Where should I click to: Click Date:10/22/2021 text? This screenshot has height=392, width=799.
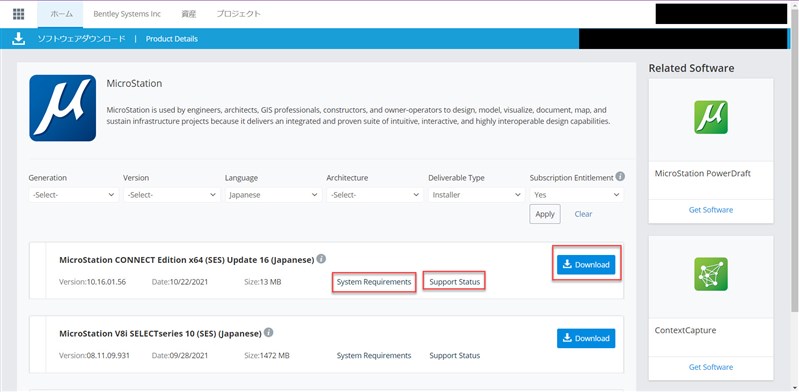[x=180, y=282]
